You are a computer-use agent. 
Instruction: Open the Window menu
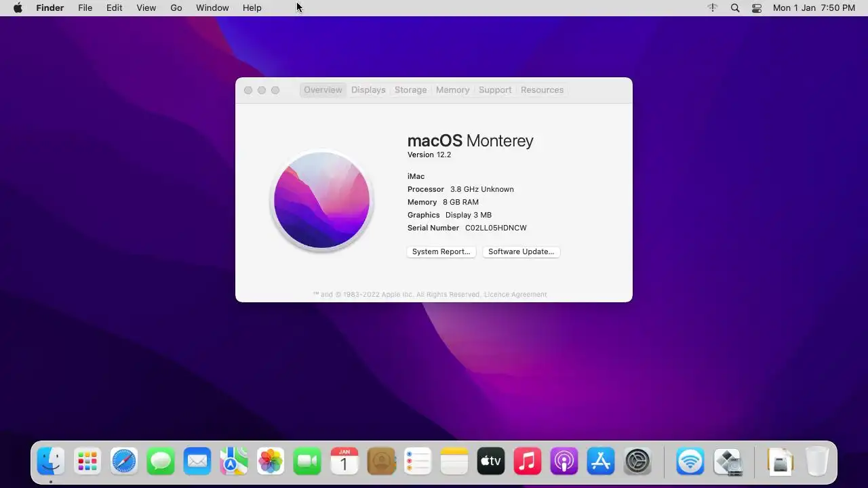coord(212,8)
